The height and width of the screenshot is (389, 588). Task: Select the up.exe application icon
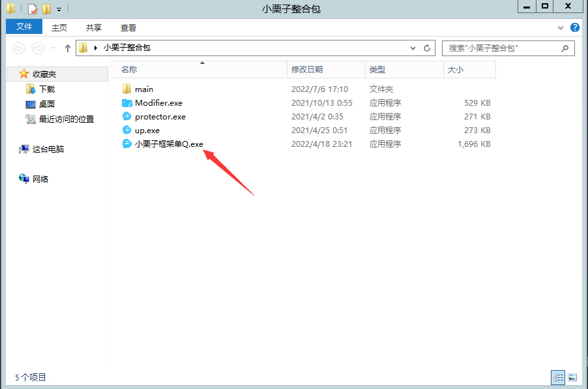pos(126,131)
